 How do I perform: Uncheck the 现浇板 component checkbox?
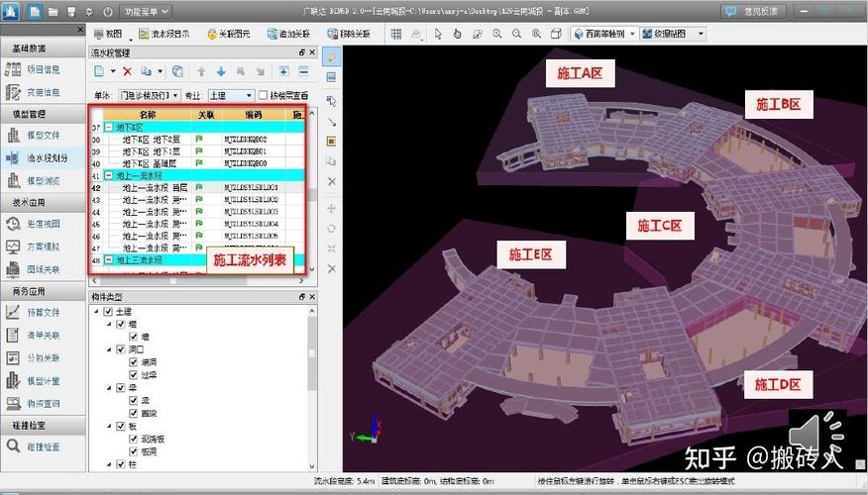(x=132, y=439)
